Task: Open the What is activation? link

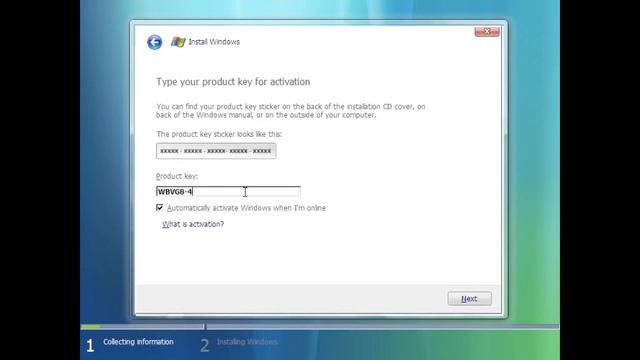Action: point(193,224)
